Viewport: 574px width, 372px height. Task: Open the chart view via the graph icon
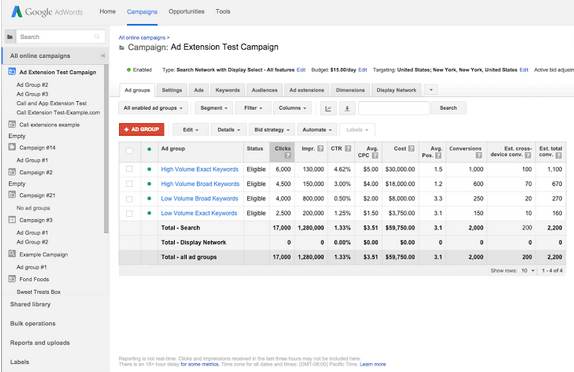click(328, 108)
